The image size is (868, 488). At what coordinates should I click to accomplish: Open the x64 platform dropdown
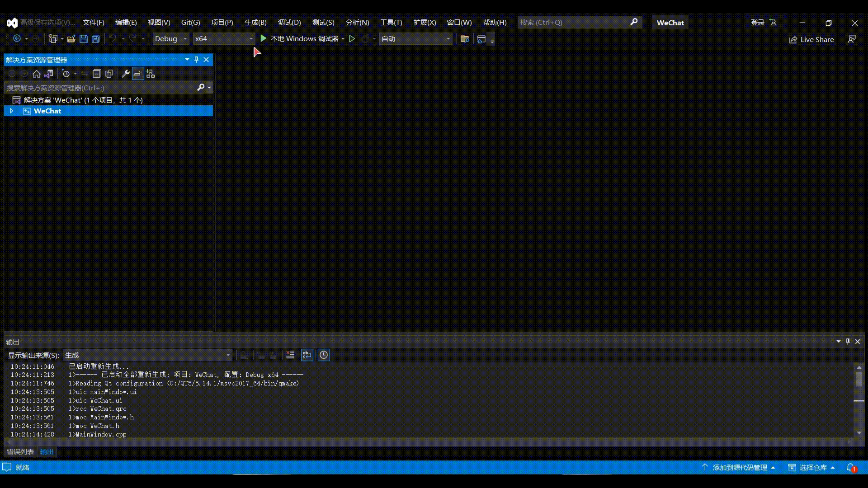pos(224,39)
